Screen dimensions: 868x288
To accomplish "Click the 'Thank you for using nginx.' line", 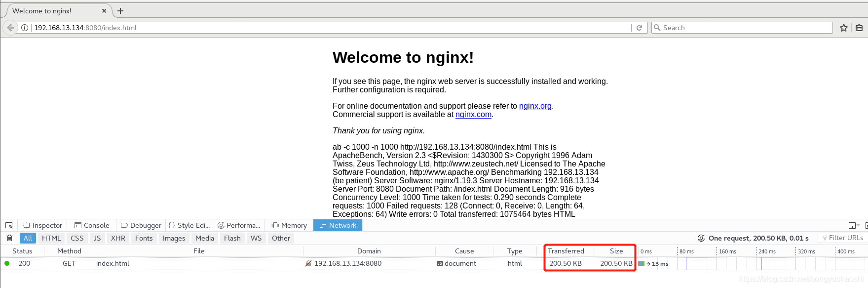I will click(x=378, y=131).
